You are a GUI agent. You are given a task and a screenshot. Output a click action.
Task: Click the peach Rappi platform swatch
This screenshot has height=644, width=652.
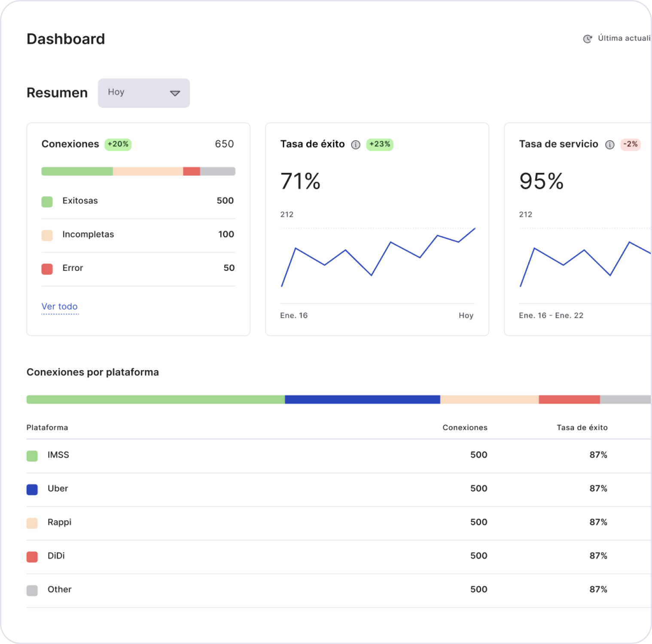click(32, 523)
